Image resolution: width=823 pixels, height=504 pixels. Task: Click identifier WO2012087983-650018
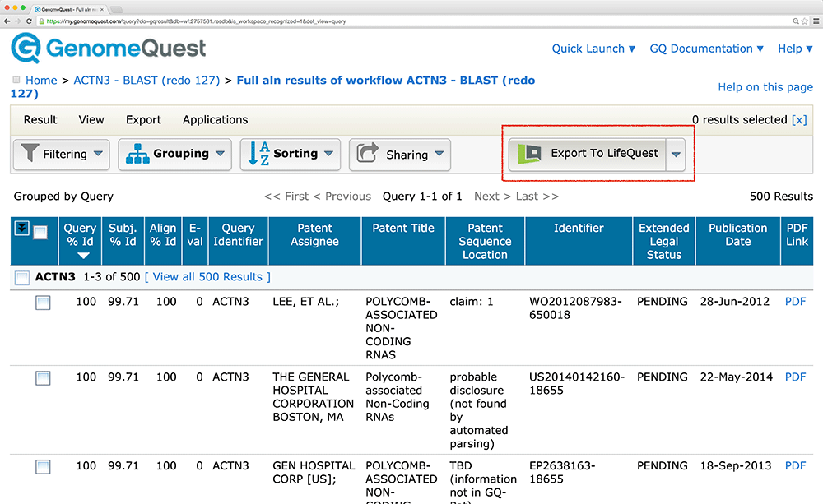pyautogui.click(x=575, y=308)
